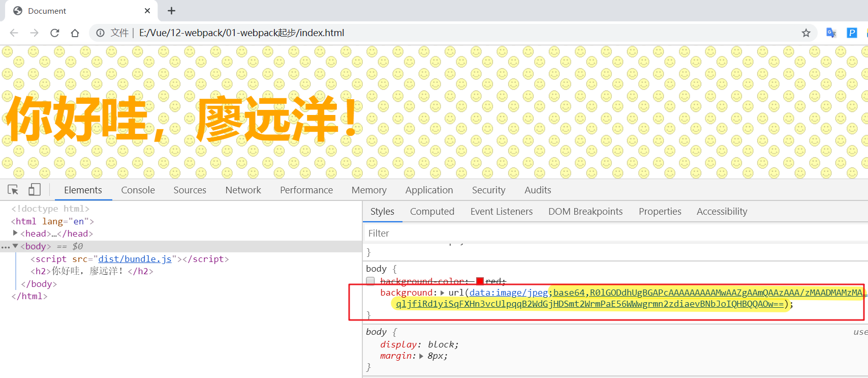The image size is (868, 378).
Task: Expand the background shorthand property
Action: [x=442, y=293]
